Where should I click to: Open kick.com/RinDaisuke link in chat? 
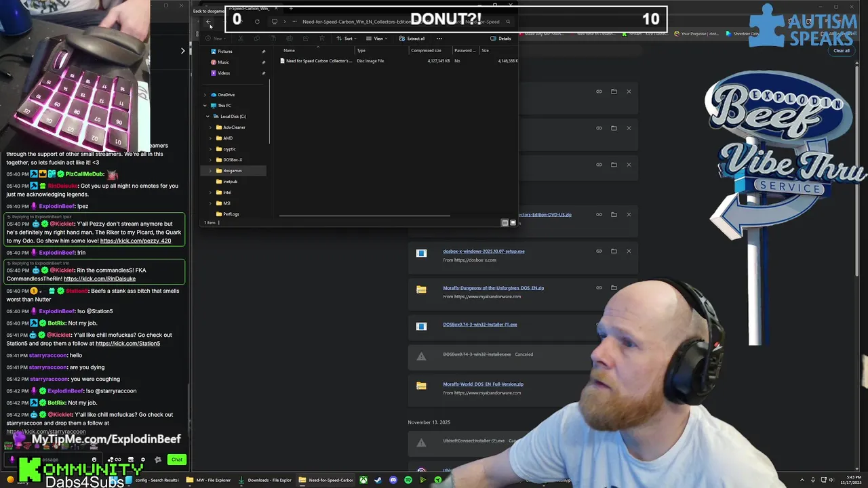pos(100,279)
